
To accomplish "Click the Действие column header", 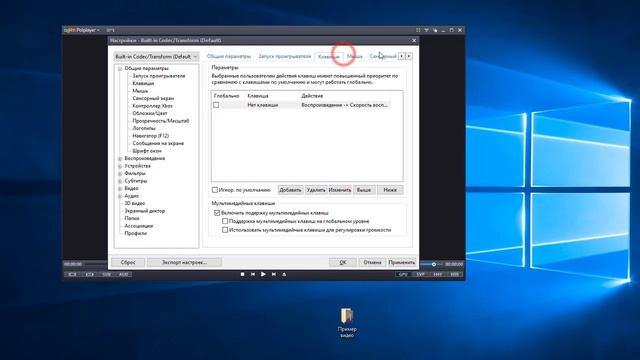I will (x=312, y=96).
